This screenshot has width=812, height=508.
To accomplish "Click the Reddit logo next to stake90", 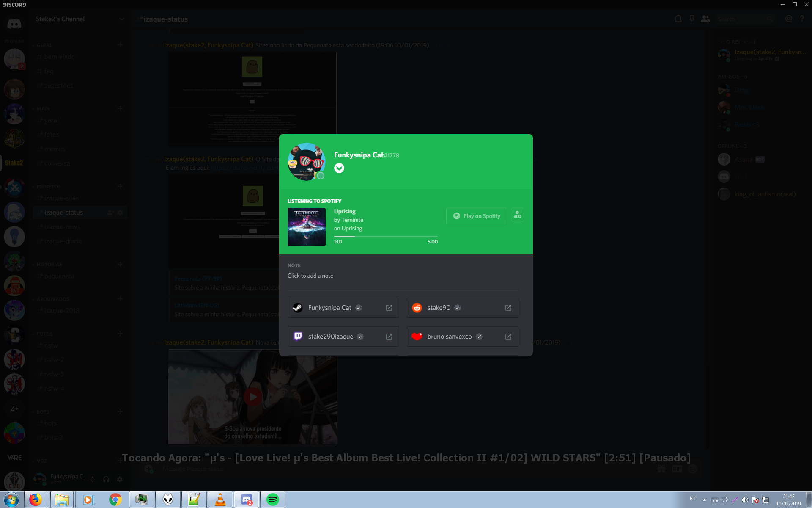I will point(417,308).
